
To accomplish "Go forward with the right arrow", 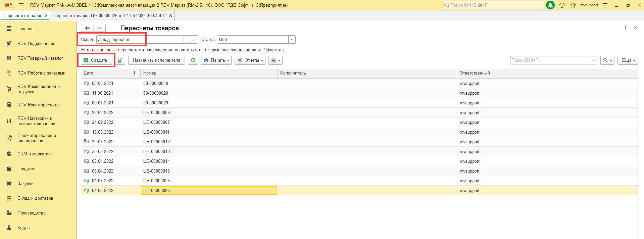I will [99, 28].
